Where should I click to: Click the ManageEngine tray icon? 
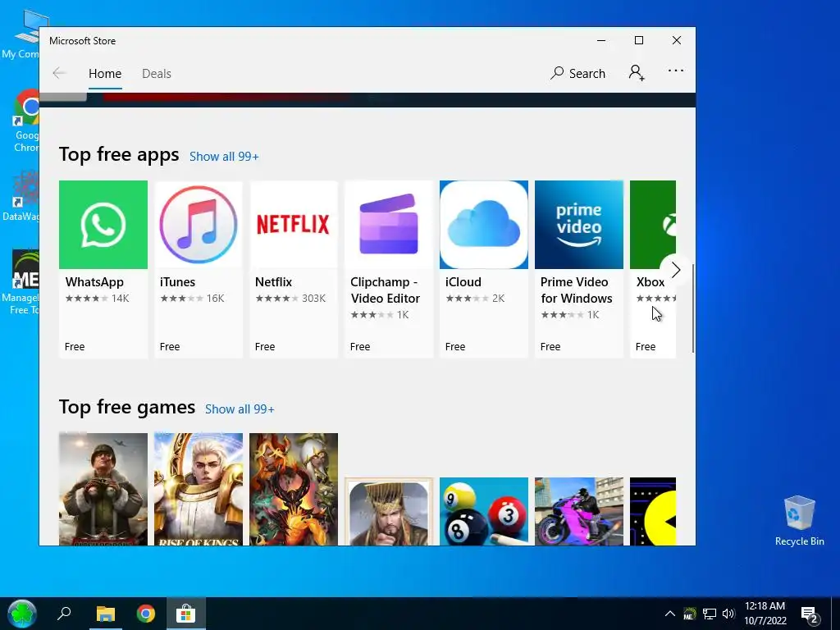click(x=689, y=614)
